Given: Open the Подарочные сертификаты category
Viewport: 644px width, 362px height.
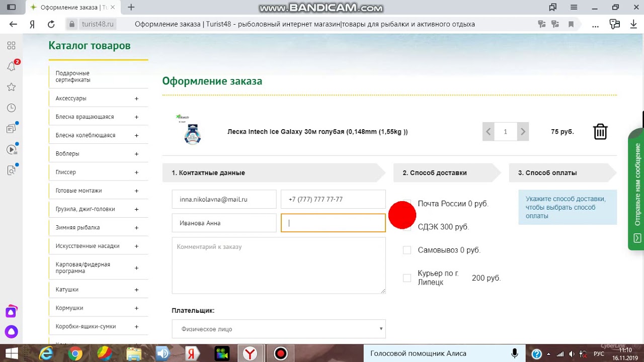Looking at the screenshot, I should click(73, 76).
